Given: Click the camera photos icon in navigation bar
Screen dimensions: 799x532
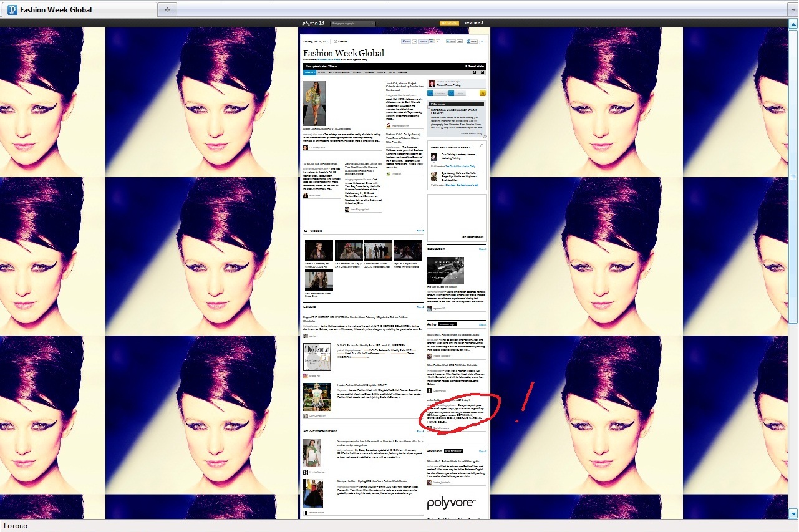Looking at the screenshot, I should (474, 72).
